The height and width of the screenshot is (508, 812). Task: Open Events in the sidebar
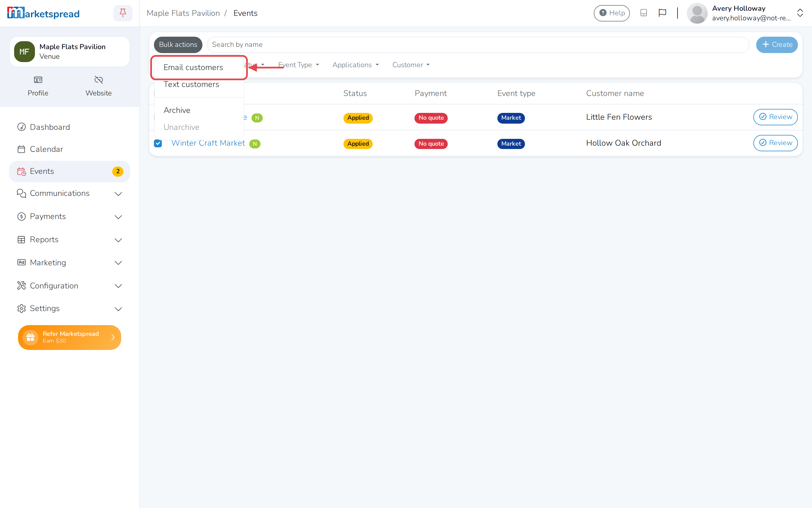(x=69, y=171)
